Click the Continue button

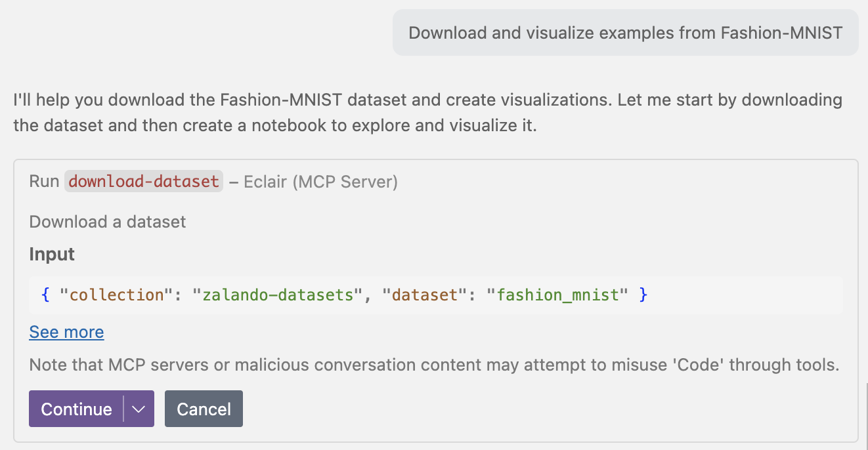point(76,409)
